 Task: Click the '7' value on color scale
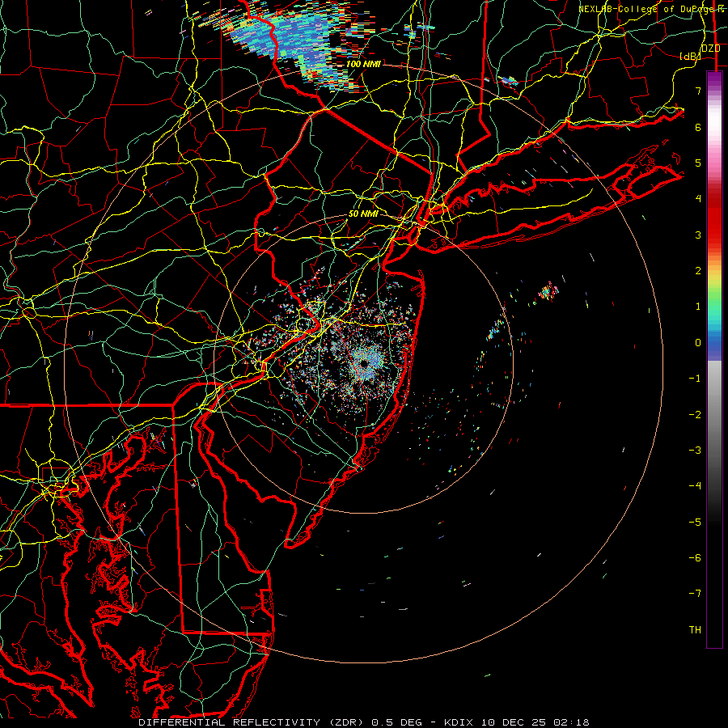[x=698, y=91]
